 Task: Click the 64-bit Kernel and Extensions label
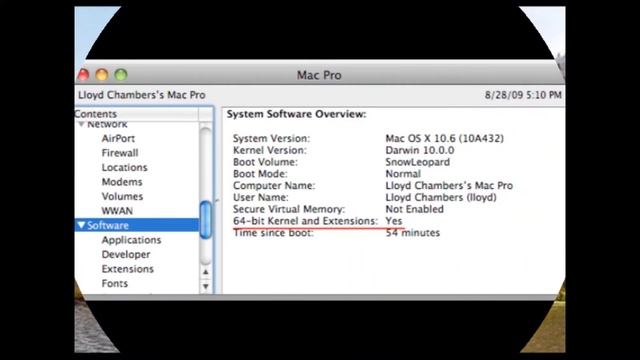click(x=306, y=221)
